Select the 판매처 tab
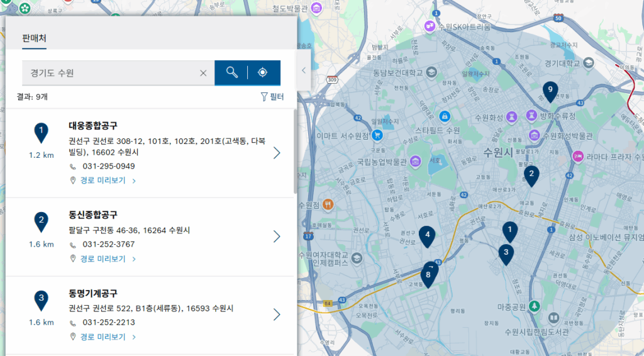Viewport: 644px width, 356px height. coord(34,38)
